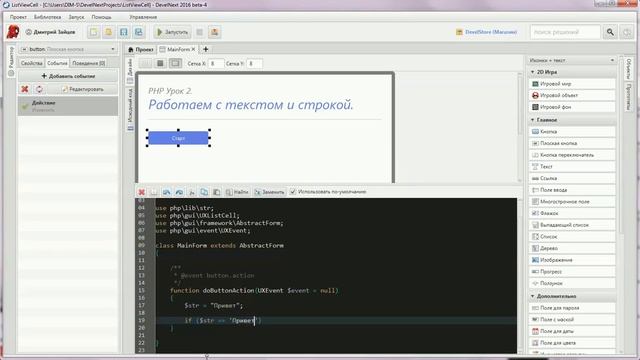Click the cut scissors icon

191,192
